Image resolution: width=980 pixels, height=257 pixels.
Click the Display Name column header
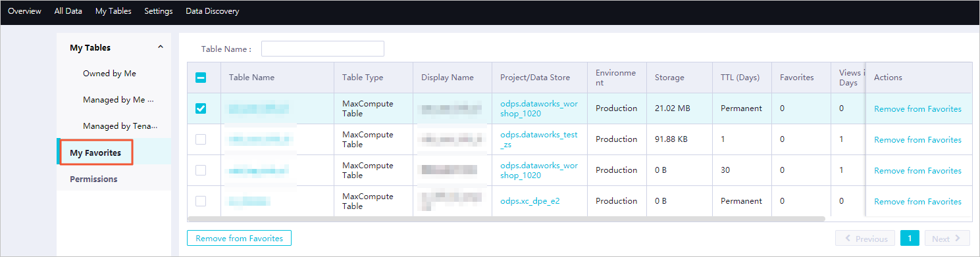point(448,78)
